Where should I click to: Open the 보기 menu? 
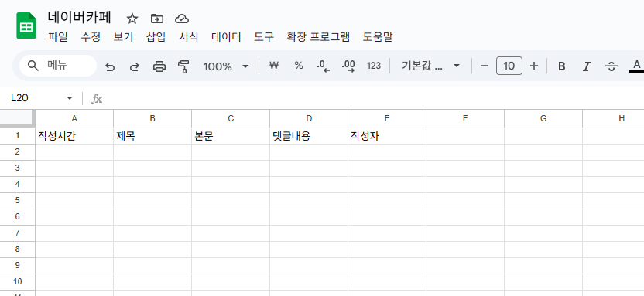click(123, 37)
